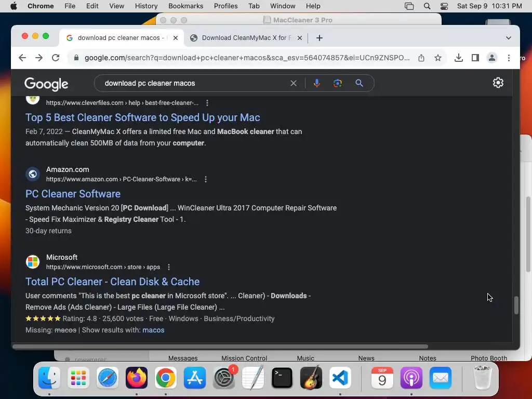
Task: Close the 'download pc cleaner macos' tab
Action: [x=176, y=38]
